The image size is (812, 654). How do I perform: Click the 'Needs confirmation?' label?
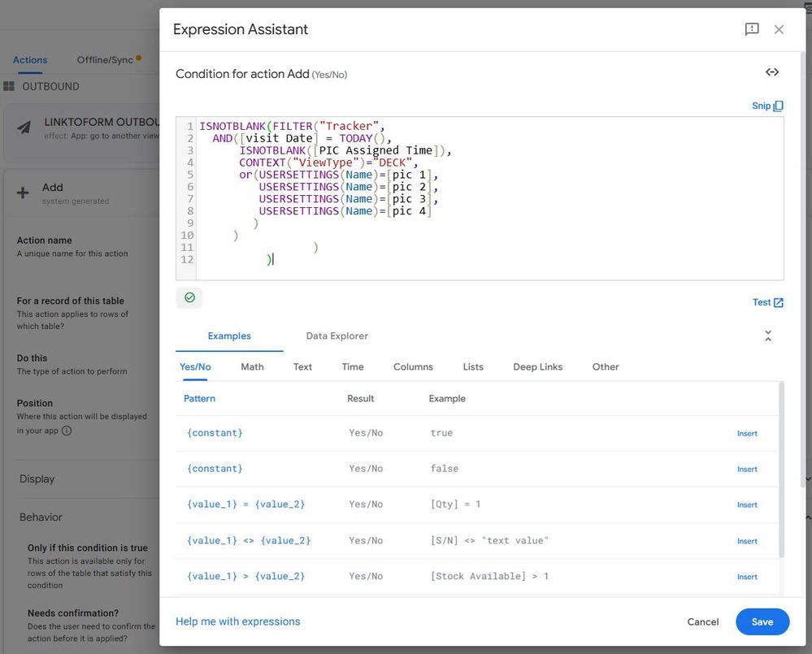click(73, 613)
